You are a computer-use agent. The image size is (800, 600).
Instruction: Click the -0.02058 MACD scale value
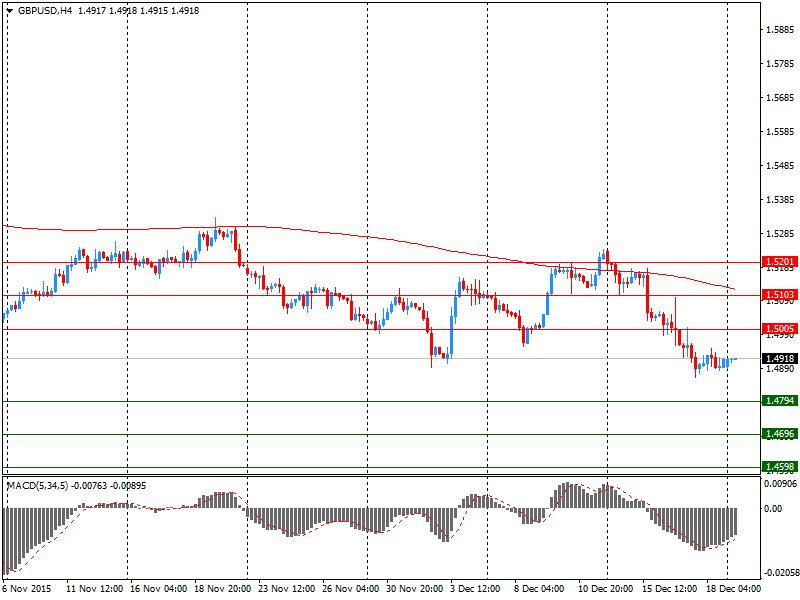(781, 573)
